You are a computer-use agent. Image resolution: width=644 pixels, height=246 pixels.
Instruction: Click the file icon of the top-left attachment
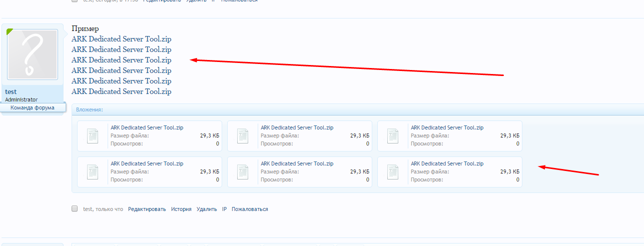[93, 136]
